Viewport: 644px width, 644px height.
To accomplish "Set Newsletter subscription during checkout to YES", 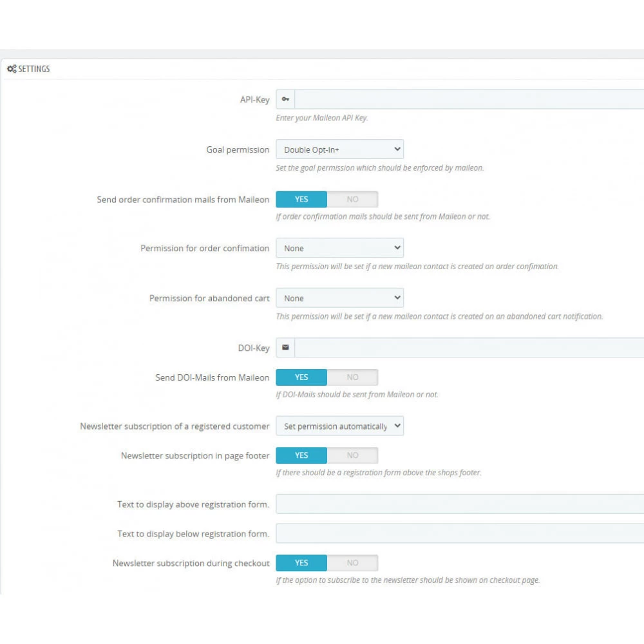I will (x=301, y=563).
